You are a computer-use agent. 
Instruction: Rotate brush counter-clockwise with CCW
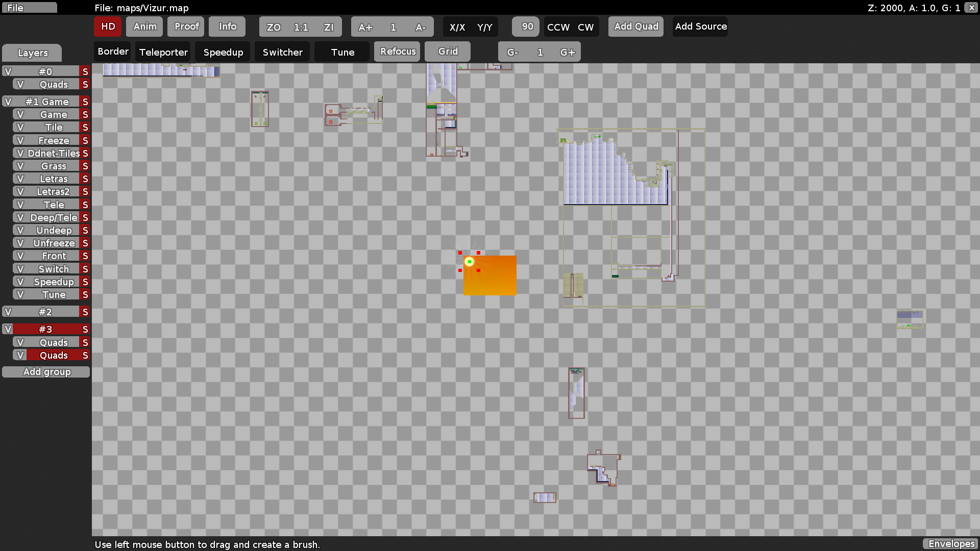[558, 27]
